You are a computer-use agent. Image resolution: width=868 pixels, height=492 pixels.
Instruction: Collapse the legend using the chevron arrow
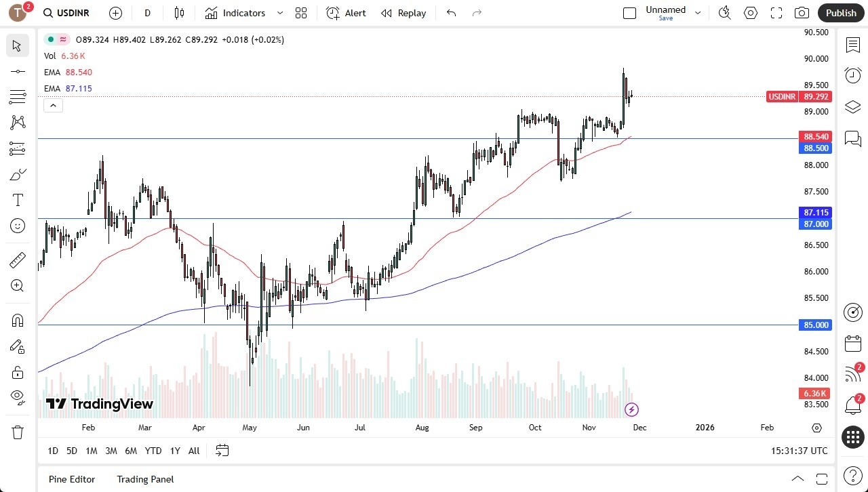[x=53, y=105]
